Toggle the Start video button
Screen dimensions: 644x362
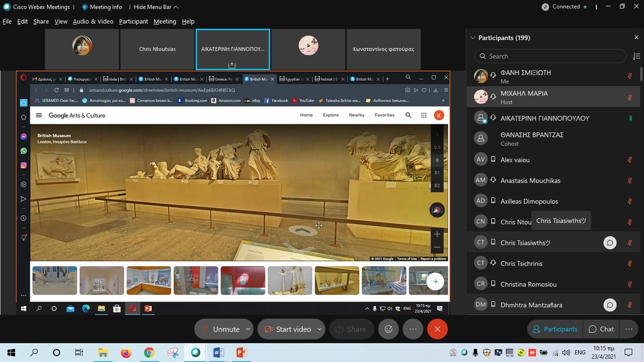(x=288, y=329)
